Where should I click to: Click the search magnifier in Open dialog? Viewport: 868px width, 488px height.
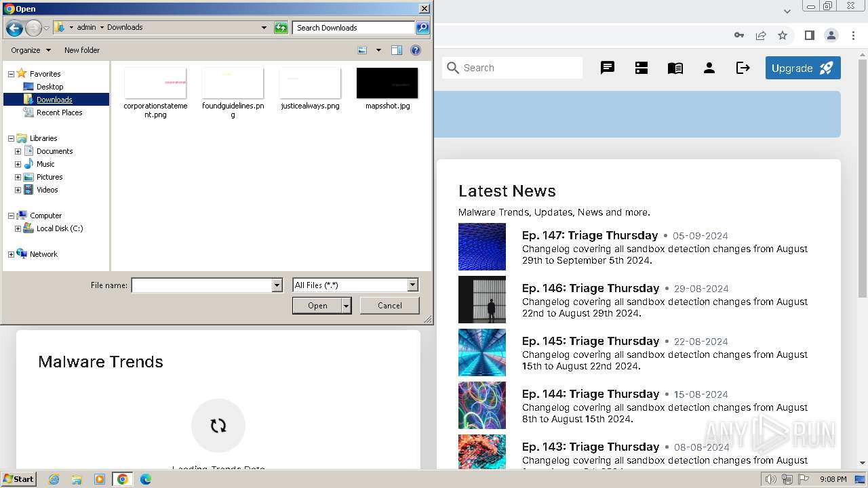pos(422,28)
